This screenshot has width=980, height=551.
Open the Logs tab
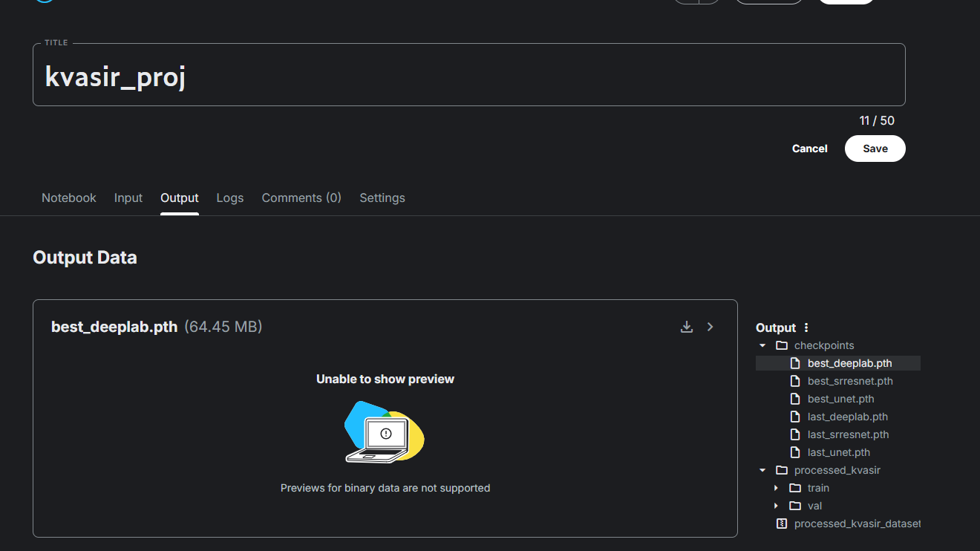pyautogui.click(x=230, y=198)
